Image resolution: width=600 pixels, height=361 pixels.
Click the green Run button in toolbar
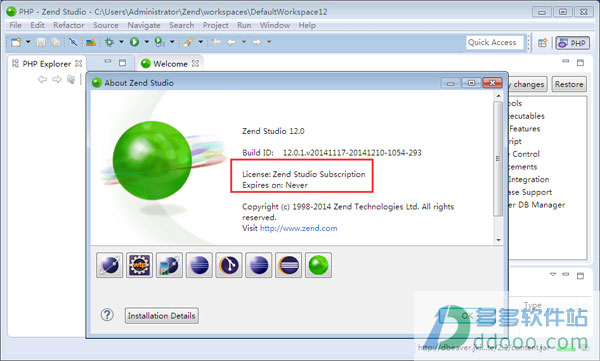[x=134, y=42]
